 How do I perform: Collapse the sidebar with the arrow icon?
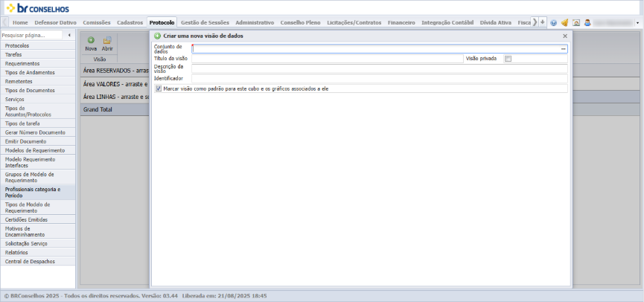69,35
